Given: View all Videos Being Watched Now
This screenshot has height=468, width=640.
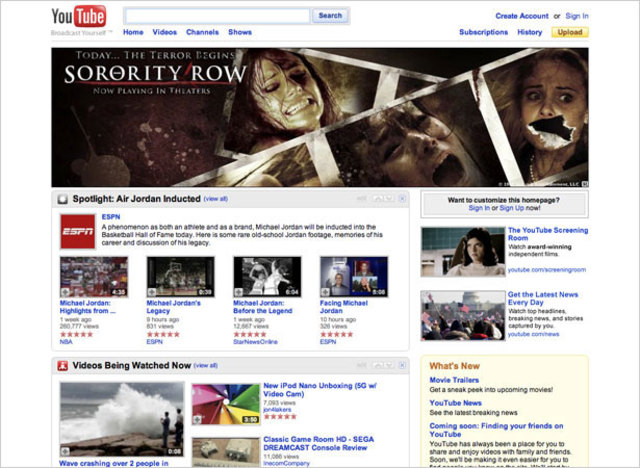Looking at the screenshot, I should coord(206,366).
